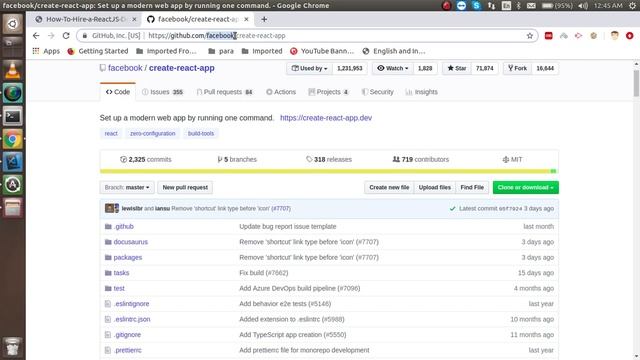Open the Insights tab
The width and height of the screenshot is (640, 360).
422,92
